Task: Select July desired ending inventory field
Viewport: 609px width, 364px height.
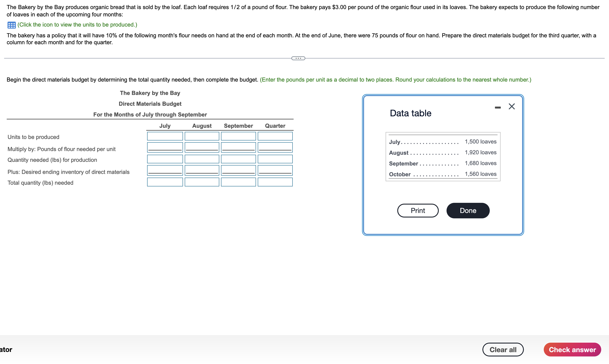Action: (x=165, y=170)
